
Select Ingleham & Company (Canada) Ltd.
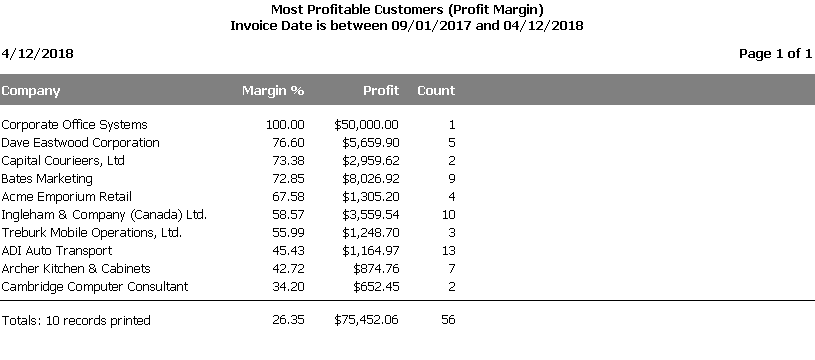(104, 215)
